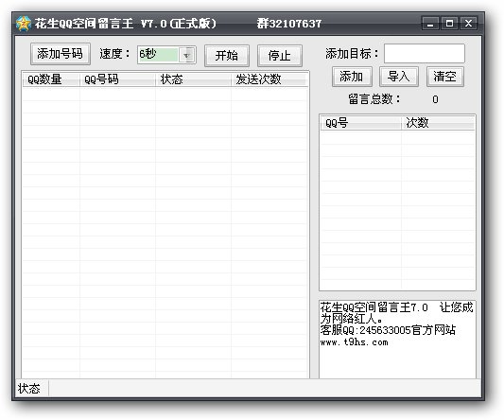Sort by QQ号码 column header
The height and width of the screenshot is (420, 504).
(117, 79)
